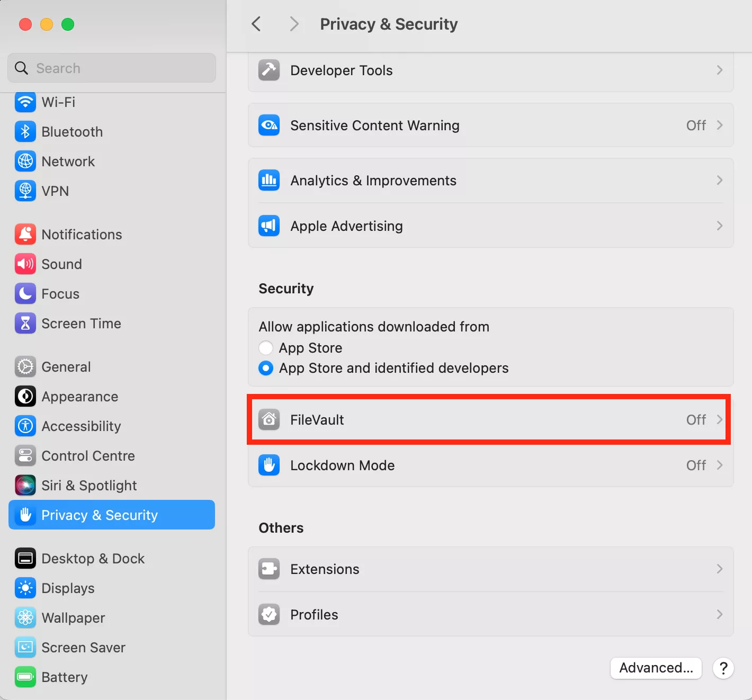Click the Siri & Spotlight icon
Screen dimensions: 752x700
click(25, 486)
